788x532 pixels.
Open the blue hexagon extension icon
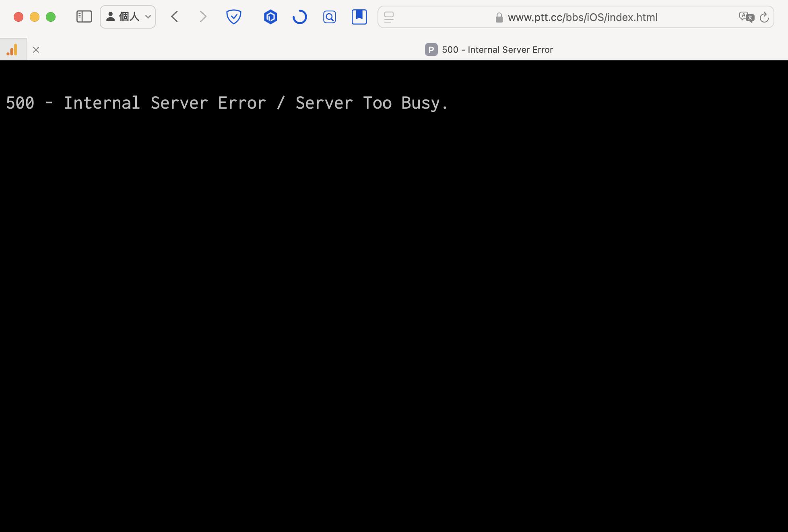(270, 17)
